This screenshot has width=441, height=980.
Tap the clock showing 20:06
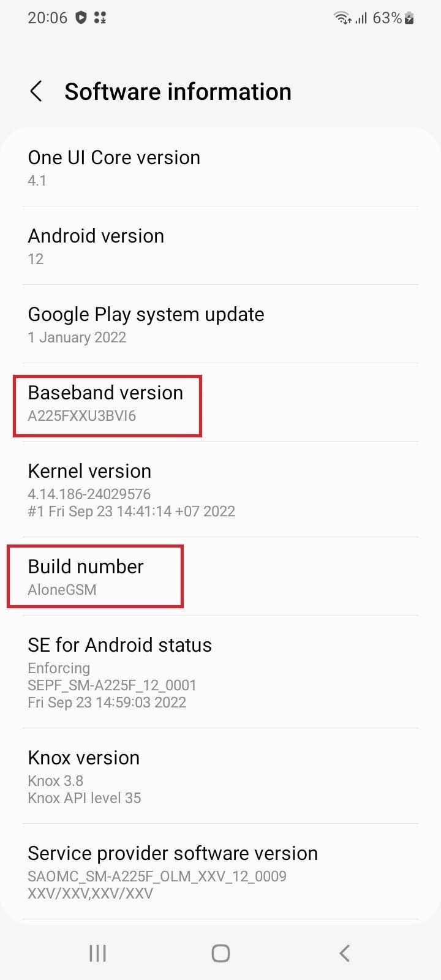[47, 18]
